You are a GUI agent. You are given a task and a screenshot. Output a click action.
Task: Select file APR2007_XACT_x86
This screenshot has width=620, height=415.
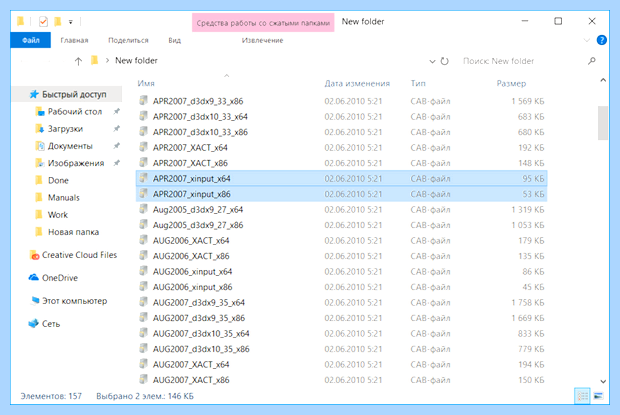click(342, 163)
